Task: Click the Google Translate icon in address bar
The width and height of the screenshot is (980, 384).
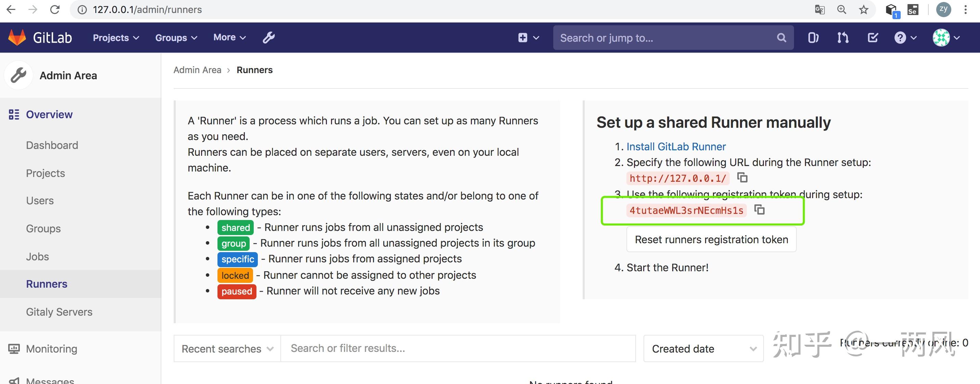Action: [x=820, y=10]
